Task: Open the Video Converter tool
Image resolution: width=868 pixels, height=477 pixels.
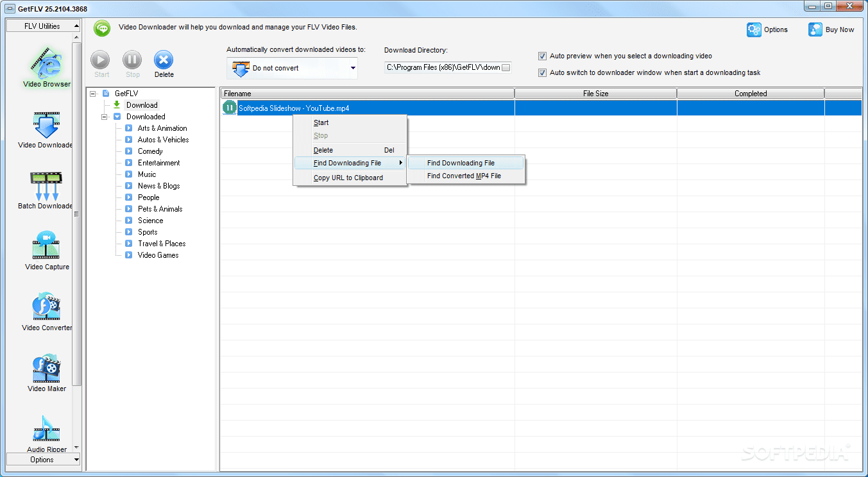Action: click(46, 309)
